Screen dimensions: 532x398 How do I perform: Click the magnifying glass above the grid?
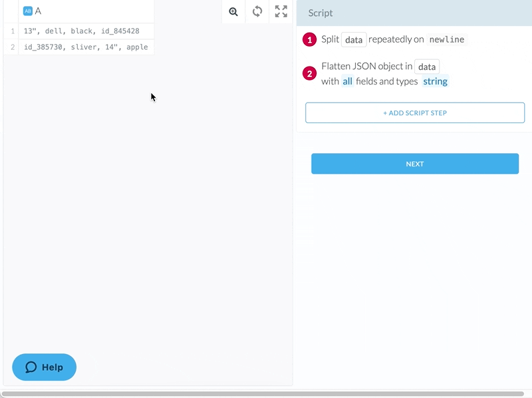233,11
